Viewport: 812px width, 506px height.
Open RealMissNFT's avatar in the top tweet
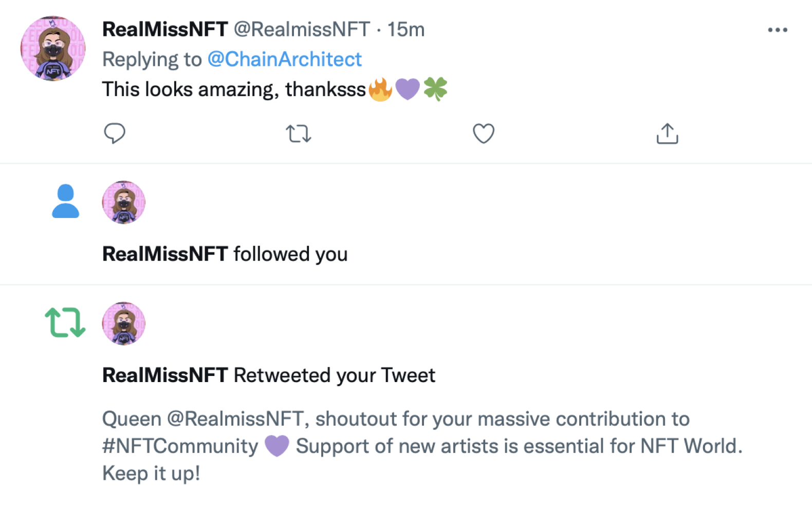(53, 48)
